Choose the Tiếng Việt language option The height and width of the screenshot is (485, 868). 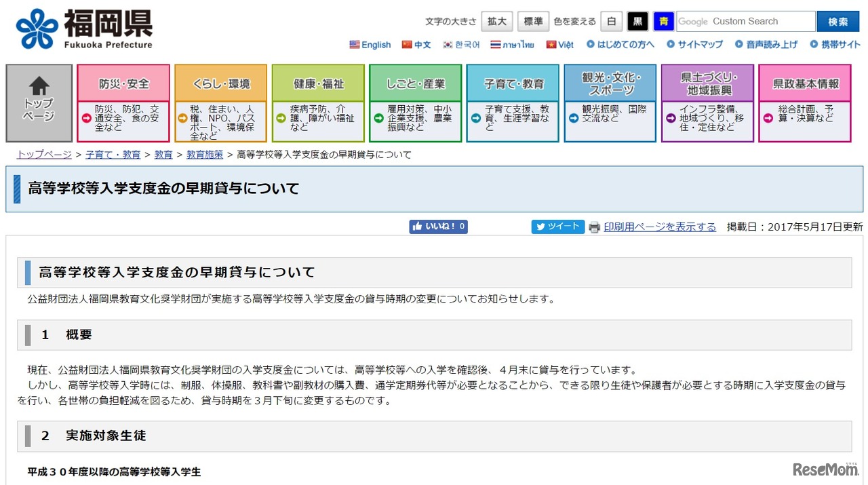pos(559,45)
